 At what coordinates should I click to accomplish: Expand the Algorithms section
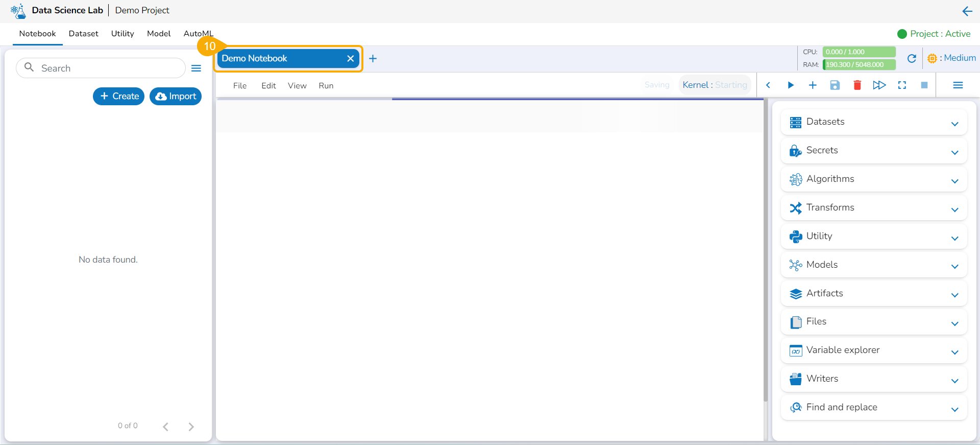(x=955, y=181)
